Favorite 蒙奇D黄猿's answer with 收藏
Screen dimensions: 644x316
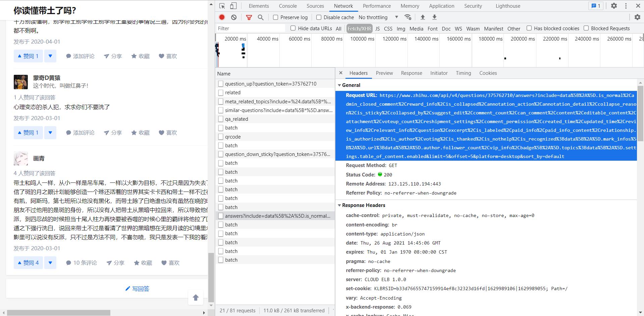pos(141,133)
